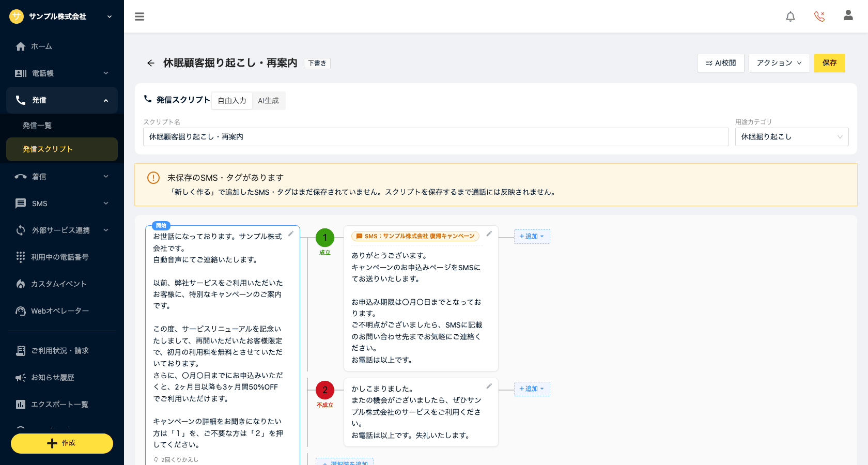Click the opening script text 以前、弊社サービスをご利用
Image resolution: width=868 pixels, height=465 pixels.
218,295
